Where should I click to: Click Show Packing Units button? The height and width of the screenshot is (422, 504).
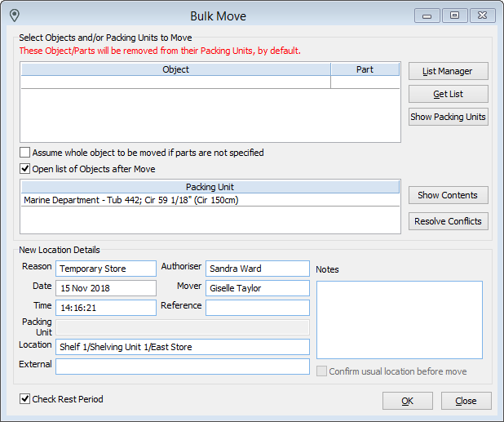pyautogui.click(x=448, y=117)
